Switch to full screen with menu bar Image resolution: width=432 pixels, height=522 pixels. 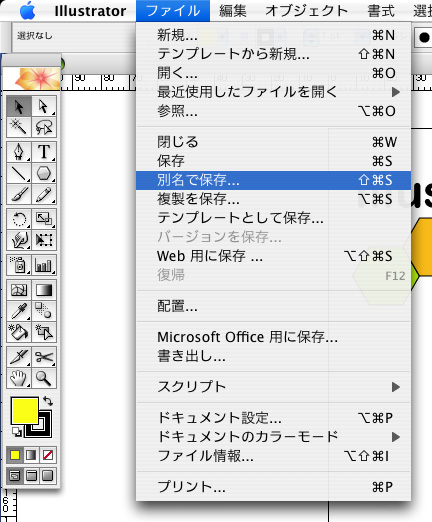pos(31,476)
